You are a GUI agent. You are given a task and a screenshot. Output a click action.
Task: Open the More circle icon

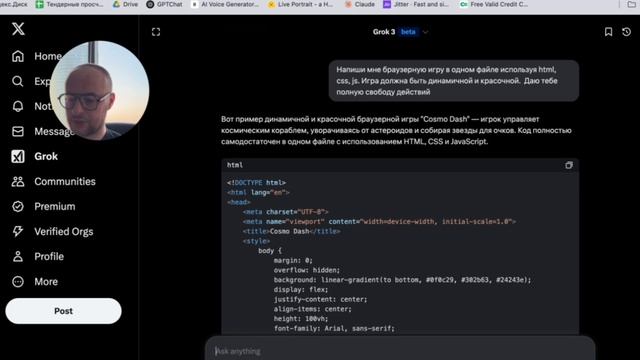pyautogui.click(x=18, y=282)
